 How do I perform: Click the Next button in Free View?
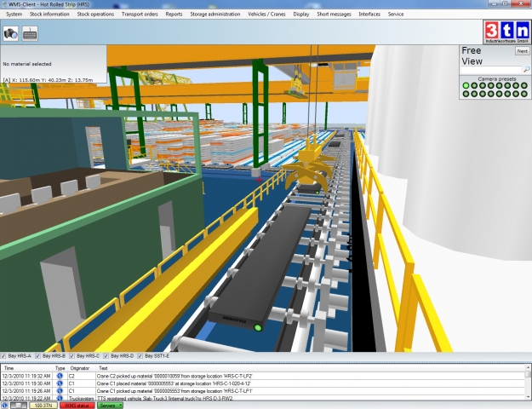pos(522,51)
